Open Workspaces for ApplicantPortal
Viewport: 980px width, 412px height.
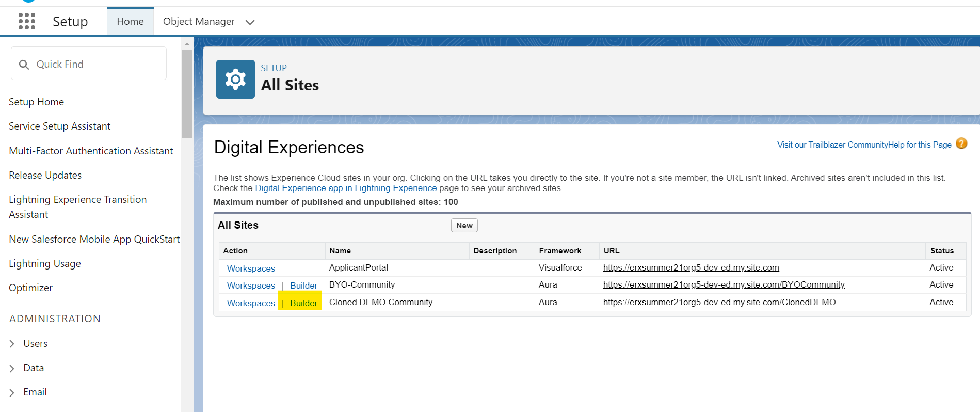coord(251,268)
